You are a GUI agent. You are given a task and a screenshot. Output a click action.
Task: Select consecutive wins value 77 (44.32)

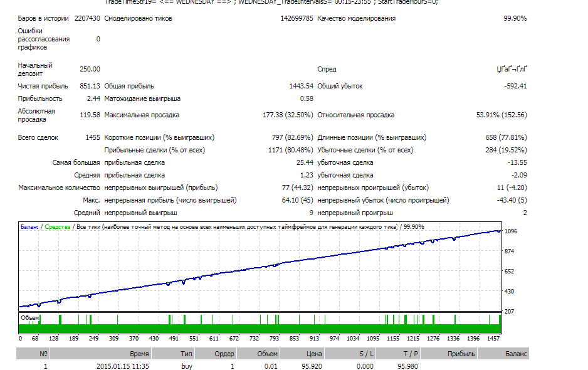pos(297,188)
